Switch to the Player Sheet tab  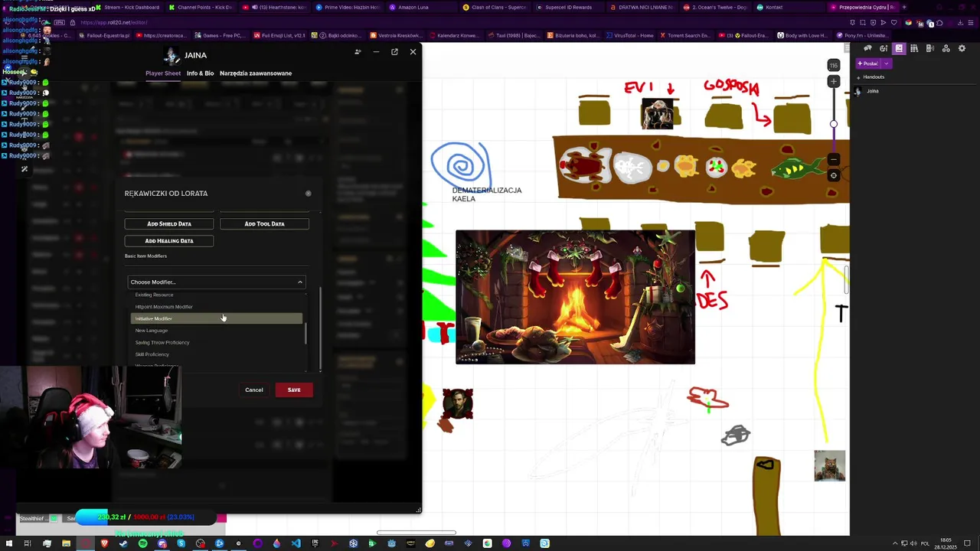point(163,73)
